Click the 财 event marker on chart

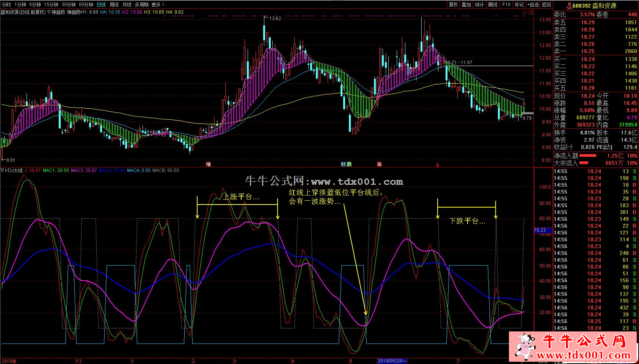point(344,164)
